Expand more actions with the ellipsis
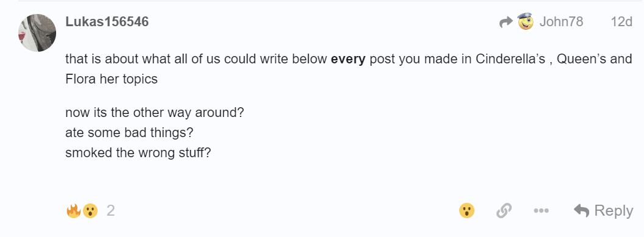 pyautogui.click(x=542, y=211)
